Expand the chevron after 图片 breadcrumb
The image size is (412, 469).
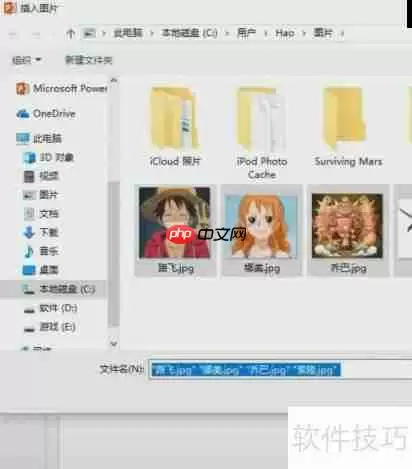point(342,34)
